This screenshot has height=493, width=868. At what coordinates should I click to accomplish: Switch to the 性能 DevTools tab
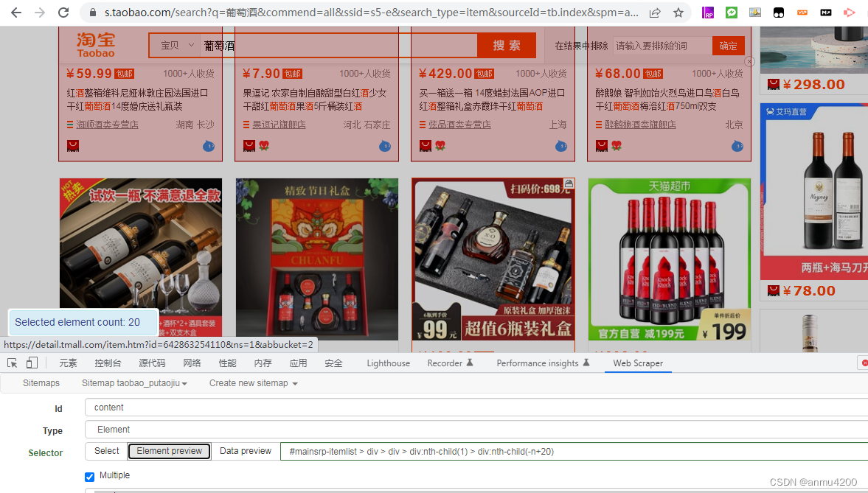click(227, 363)
